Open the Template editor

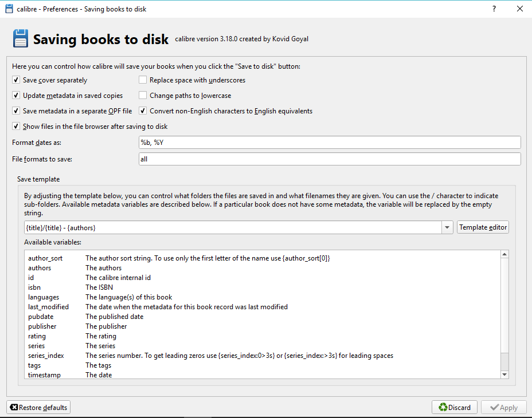point(483,227)
